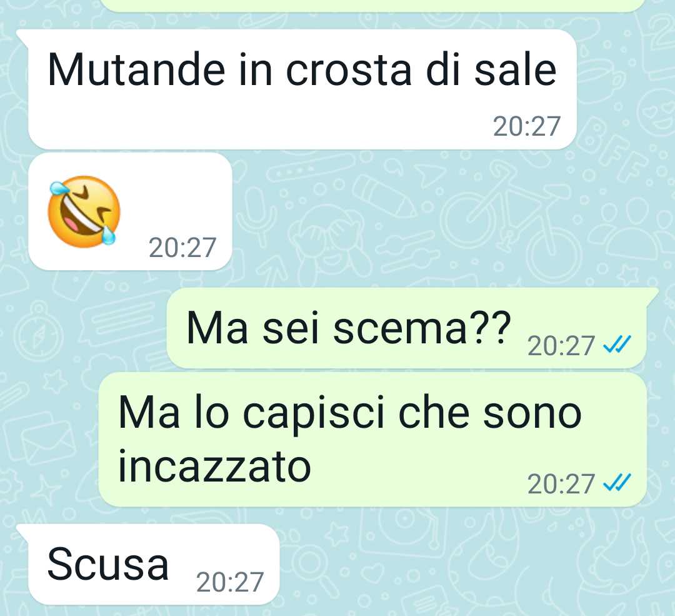The width and height of the screenshot is (675, 616).
Task: Select the "Mutande in crosta di sale" message
Action: pyautogui.click(x=302, y=70)
